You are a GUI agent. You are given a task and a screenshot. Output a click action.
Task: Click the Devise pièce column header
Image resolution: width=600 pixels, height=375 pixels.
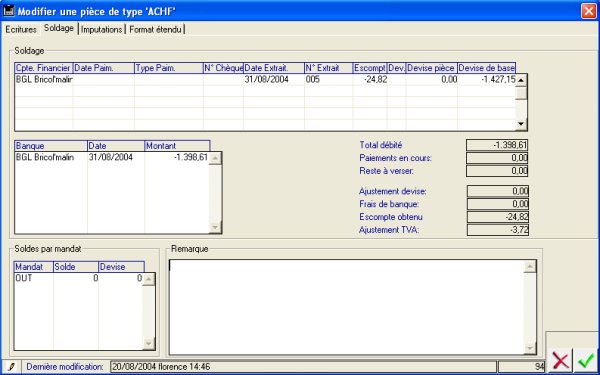pyautogui.click(x=432, y=68)
